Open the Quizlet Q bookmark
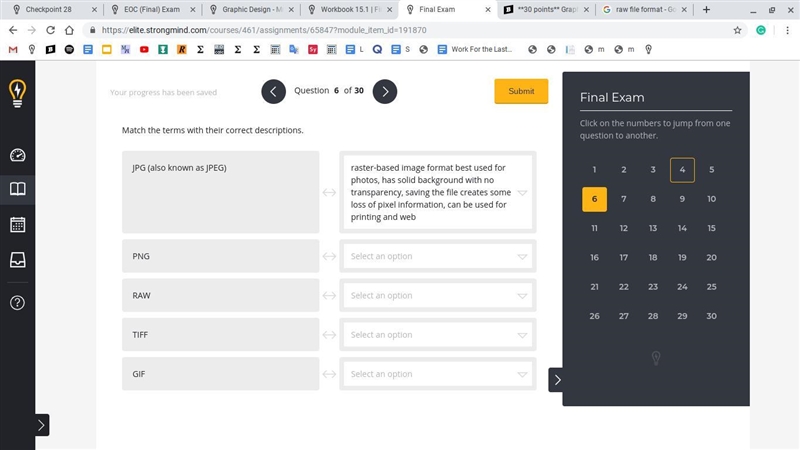This screenshot has width=800, height=450. (x=377, y=49)
